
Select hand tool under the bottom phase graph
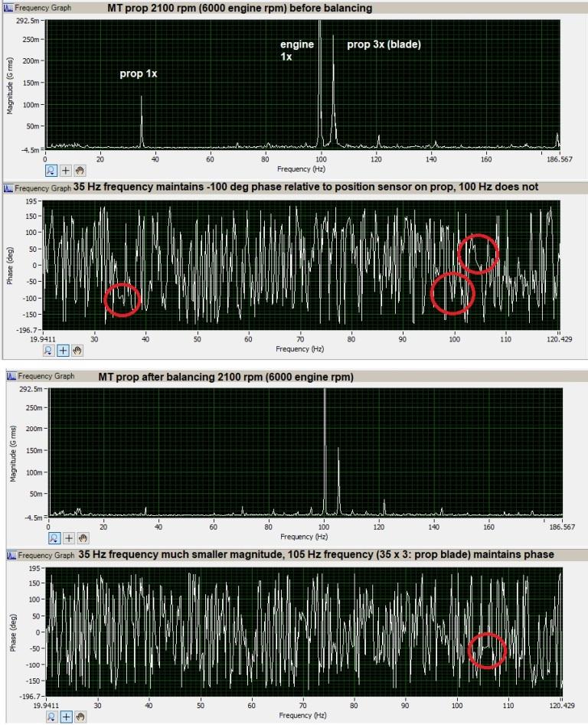click(x=80, y=717)
